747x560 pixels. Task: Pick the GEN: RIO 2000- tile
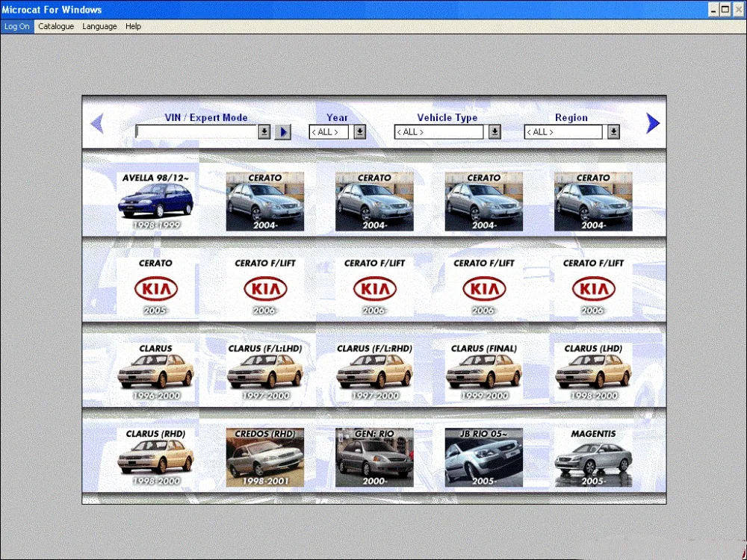(x=374, y=458)
